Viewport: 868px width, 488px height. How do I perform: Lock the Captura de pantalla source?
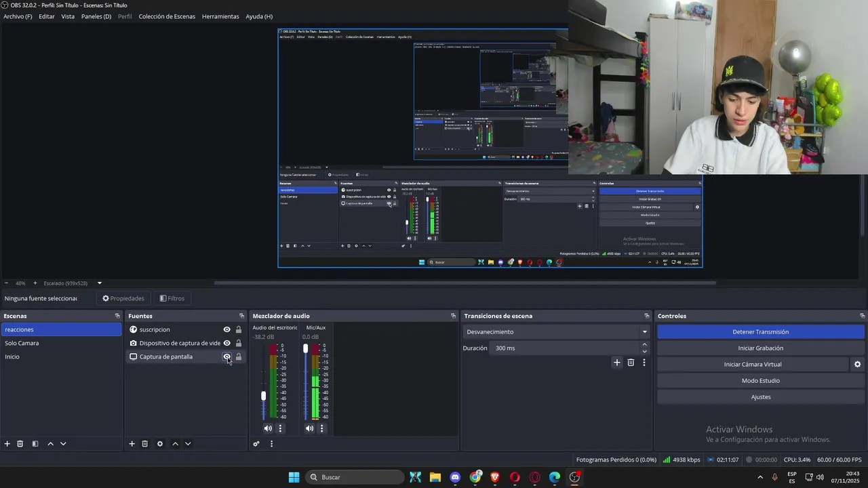(239, 357)
